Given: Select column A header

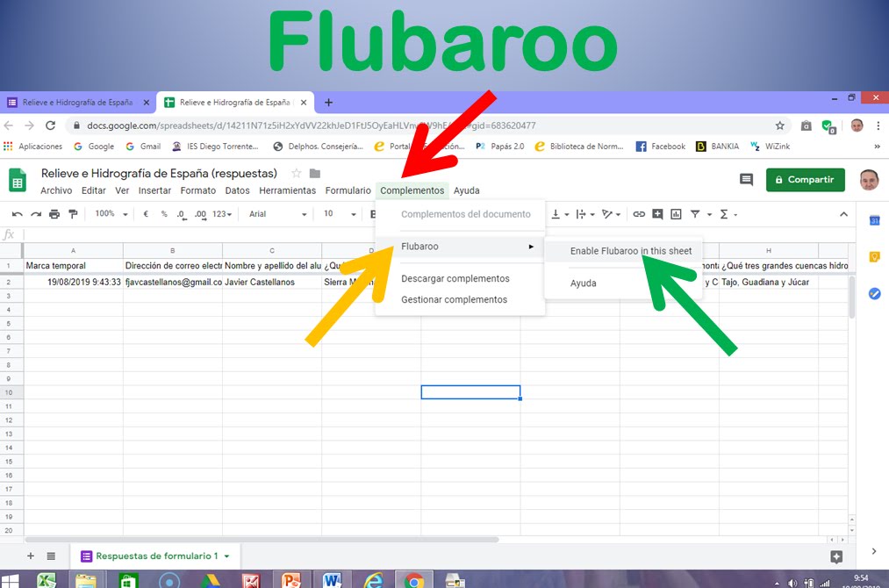Looking at the screenshot, I should coord(73,250).
